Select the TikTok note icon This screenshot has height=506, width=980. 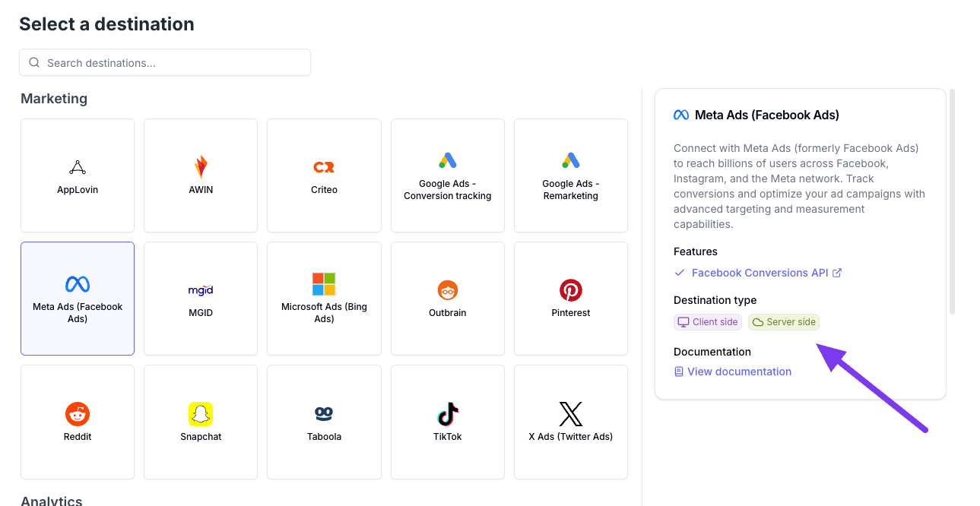448,414
